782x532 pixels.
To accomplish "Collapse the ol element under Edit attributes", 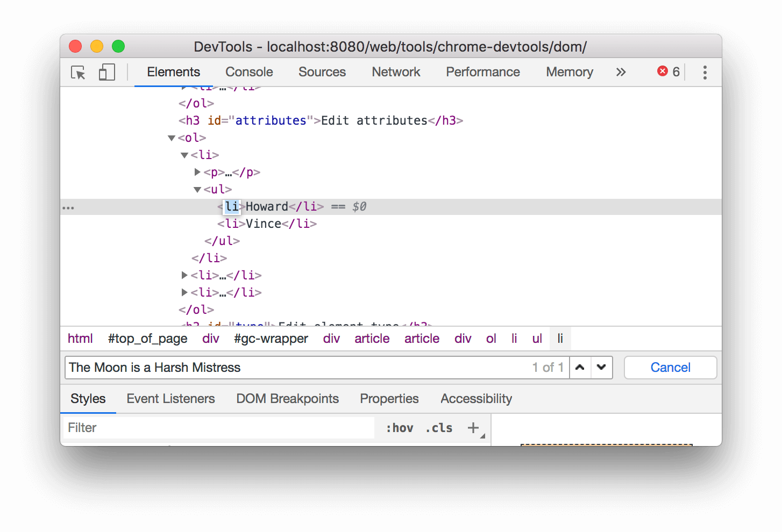I will click(x=171, y=138).
